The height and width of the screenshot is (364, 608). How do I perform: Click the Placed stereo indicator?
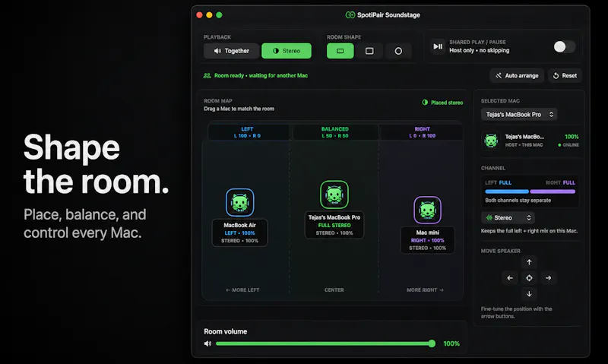coord(442,103)
